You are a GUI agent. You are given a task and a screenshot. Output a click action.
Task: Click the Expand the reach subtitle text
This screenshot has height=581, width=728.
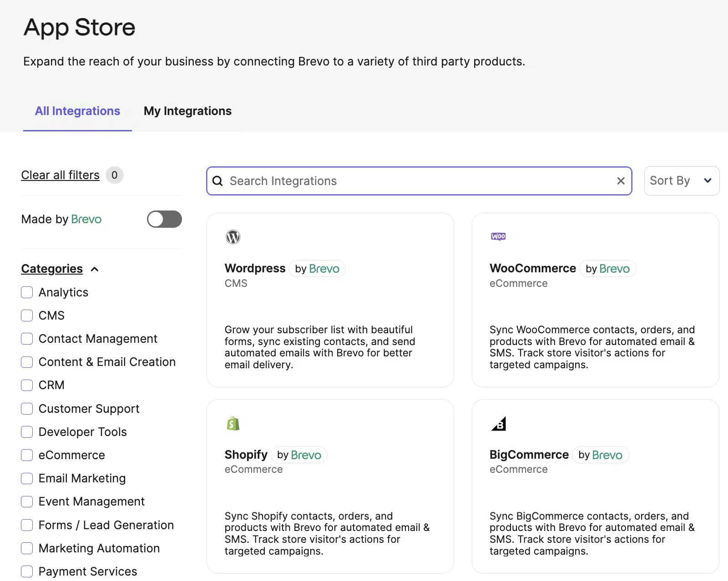tap(274, 61)
